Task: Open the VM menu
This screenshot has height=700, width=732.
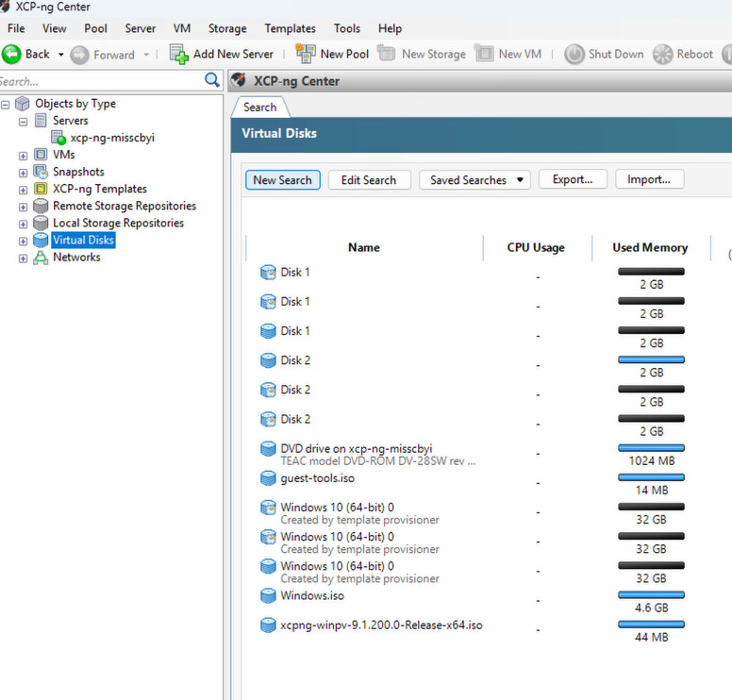Action: coord(182,28)
